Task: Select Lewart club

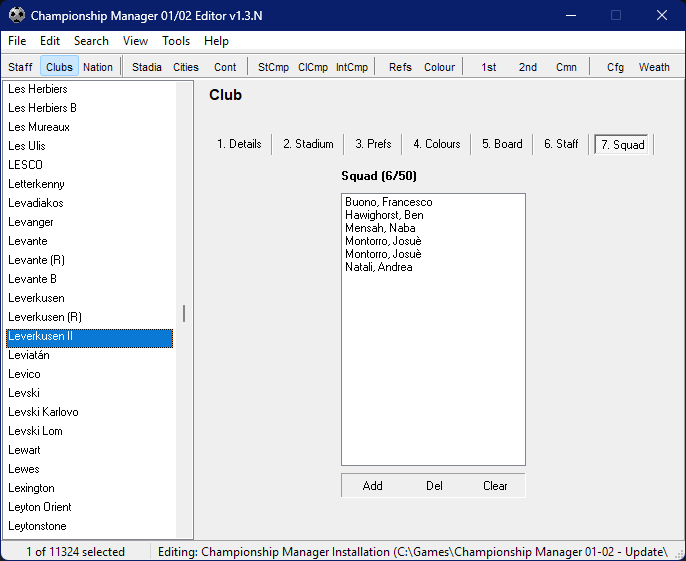Action: [x=89, y=450]
